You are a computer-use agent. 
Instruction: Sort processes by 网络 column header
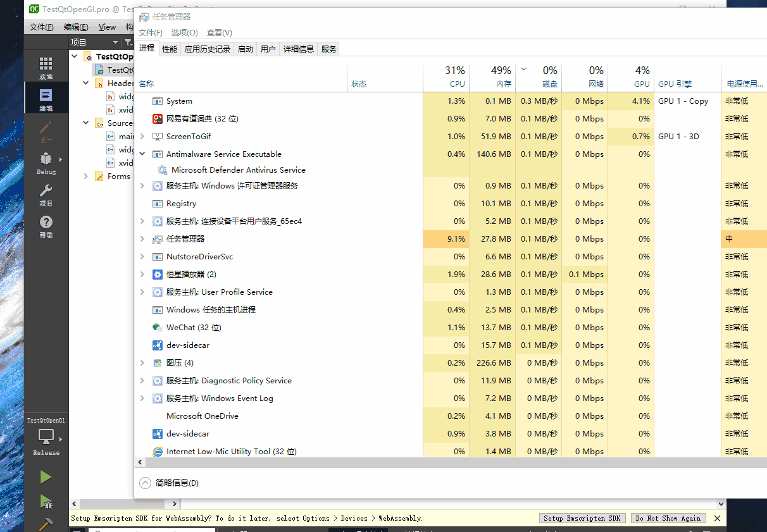coord(585,77)
